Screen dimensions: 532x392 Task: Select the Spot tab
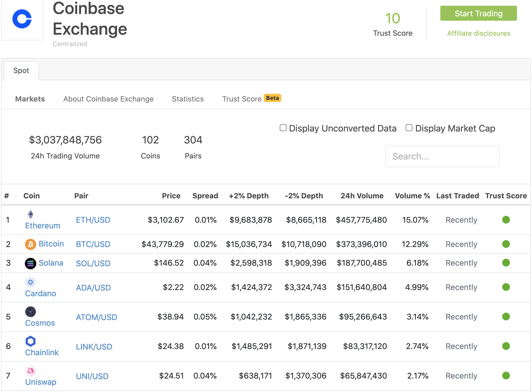pyautogui.click(x=21, y=70)
